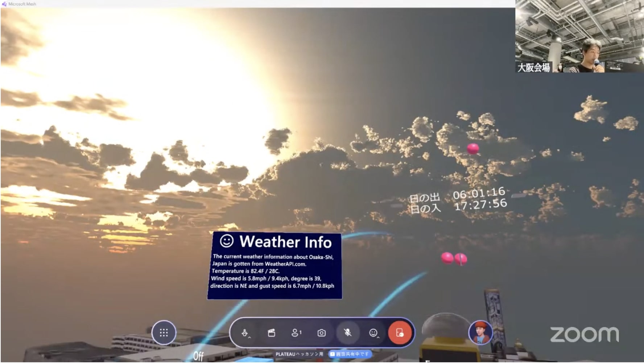Screen dimensions: 644x363
Task: Click the PLATEAUハッカソン用 event label
Action: click(x=299, y=354)
